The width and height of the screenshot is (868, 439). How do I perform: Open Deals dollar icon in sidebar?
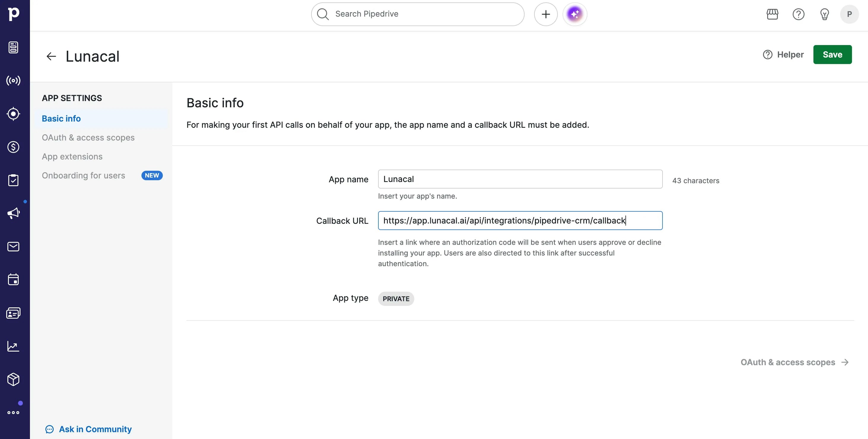point(13,147)
